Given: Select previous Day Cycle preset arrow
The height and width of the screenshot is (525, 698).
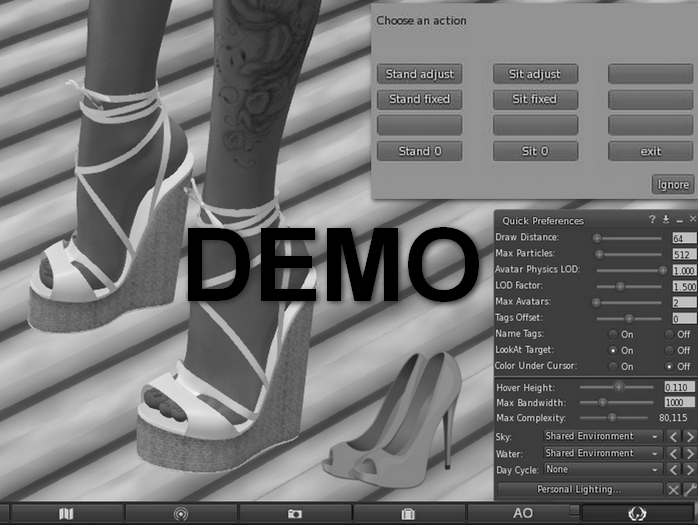Looking at the screenshot, I should point(674,470).
